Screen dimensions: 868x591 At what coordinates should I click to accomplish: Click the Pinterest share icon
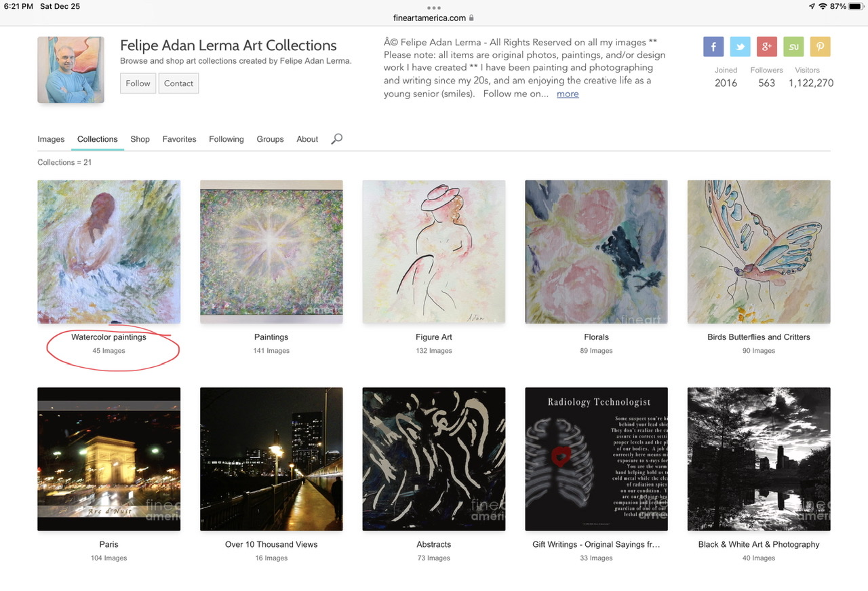(x=820, y=47)
